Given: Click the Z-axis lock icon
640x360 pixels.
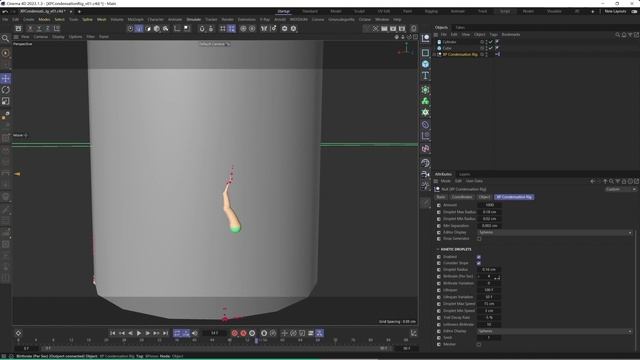Looking at the screenshot, I should click(47, 29).
